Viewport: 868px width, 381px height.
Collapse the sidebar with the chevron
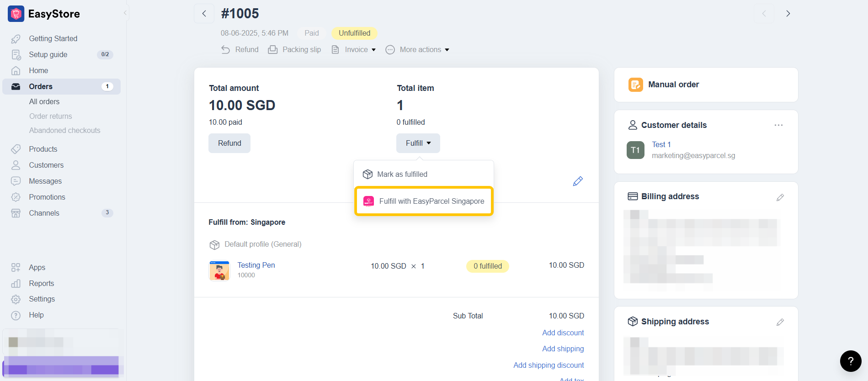point(125,13)
